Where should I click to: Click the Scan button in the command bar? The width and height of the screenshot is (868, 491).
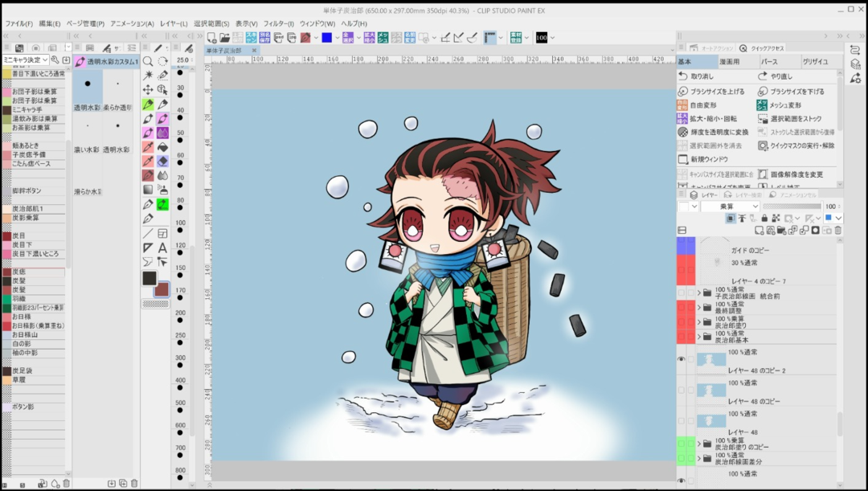[x=252, y=38]
